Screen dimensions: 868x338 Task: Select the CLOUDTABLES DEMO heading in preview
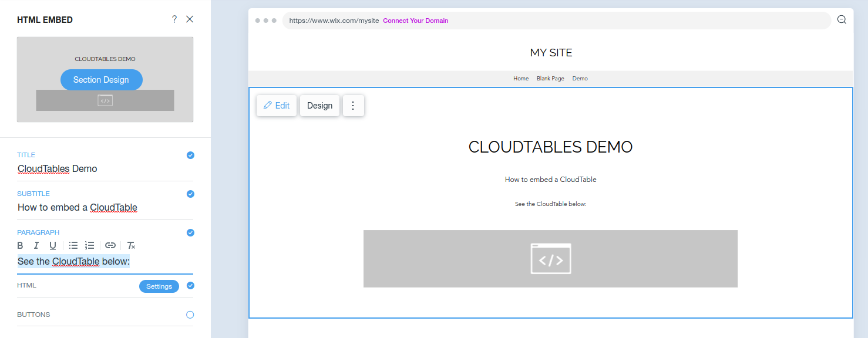(x=550, y=147)
